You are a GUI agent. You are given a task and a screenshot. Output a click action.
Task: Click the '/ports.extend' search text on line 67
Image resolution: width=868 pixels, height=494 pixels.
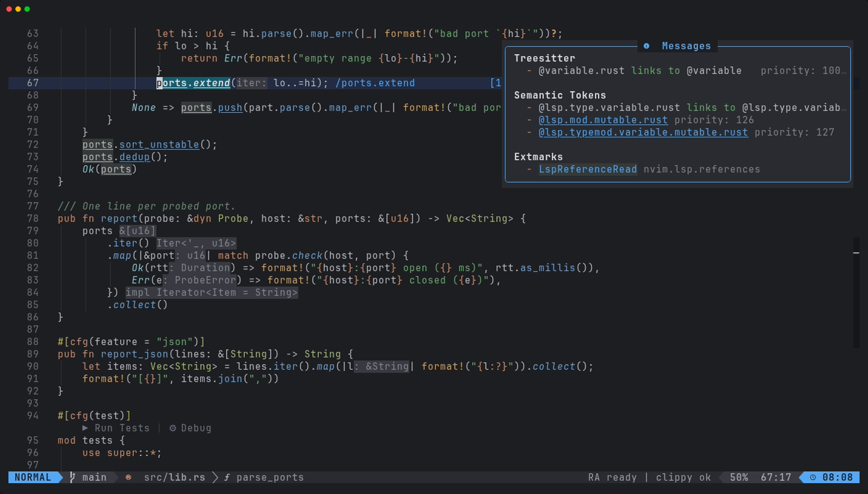(x=375, y=83)
